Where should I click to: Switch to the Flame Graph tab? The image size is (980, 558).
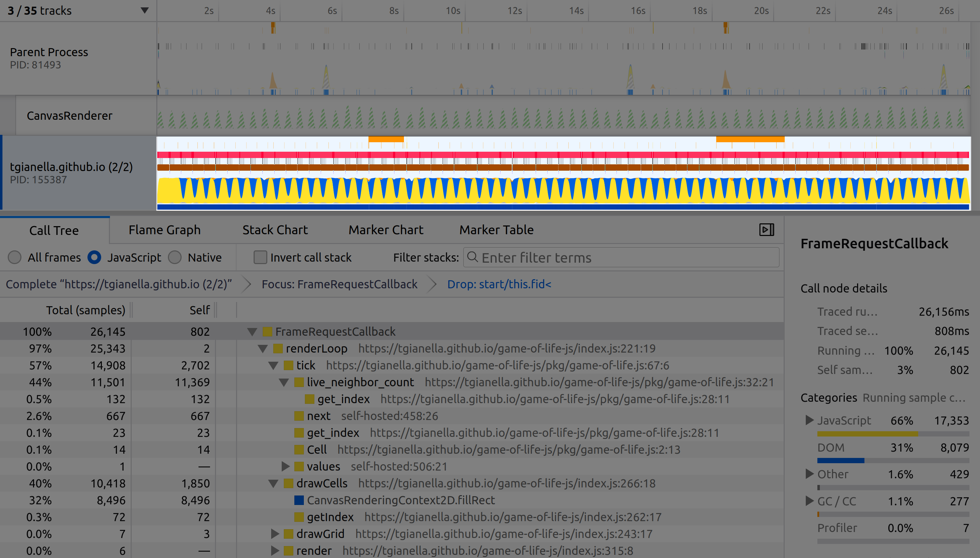pos(164,230)
